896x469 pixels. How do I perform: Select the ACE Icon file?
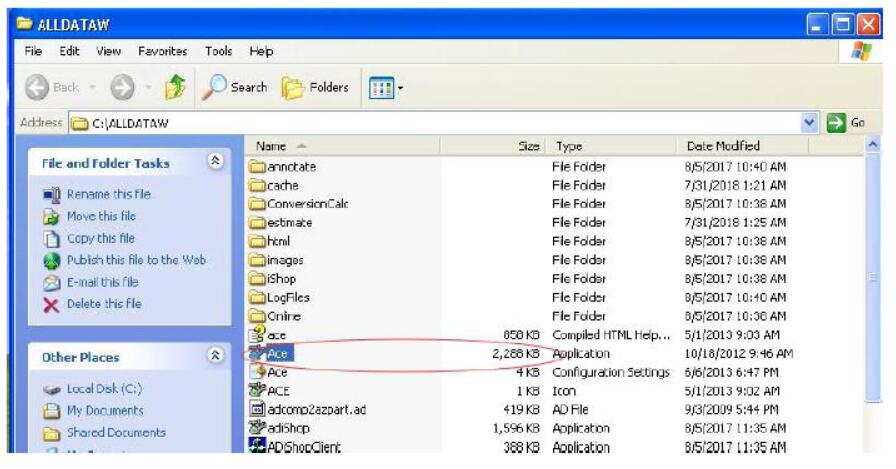click(x=258, y=391)
